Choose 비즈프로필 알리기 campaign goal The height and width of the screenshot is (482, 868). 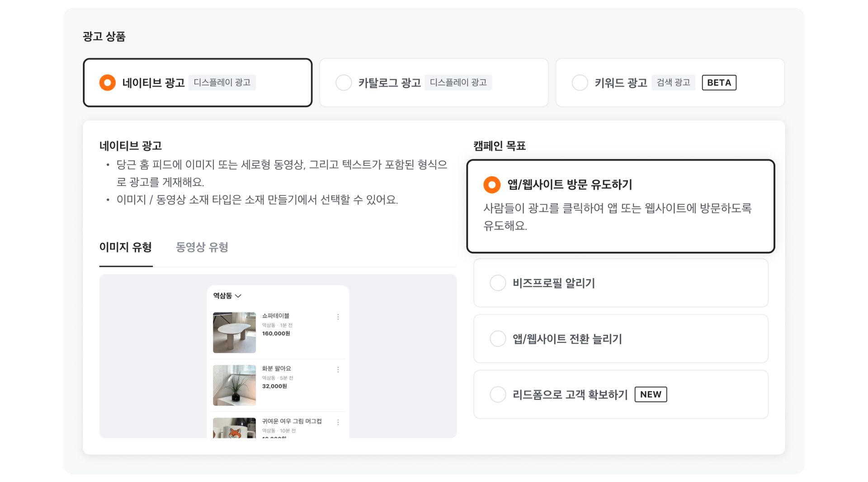click(x=498, y=283)
